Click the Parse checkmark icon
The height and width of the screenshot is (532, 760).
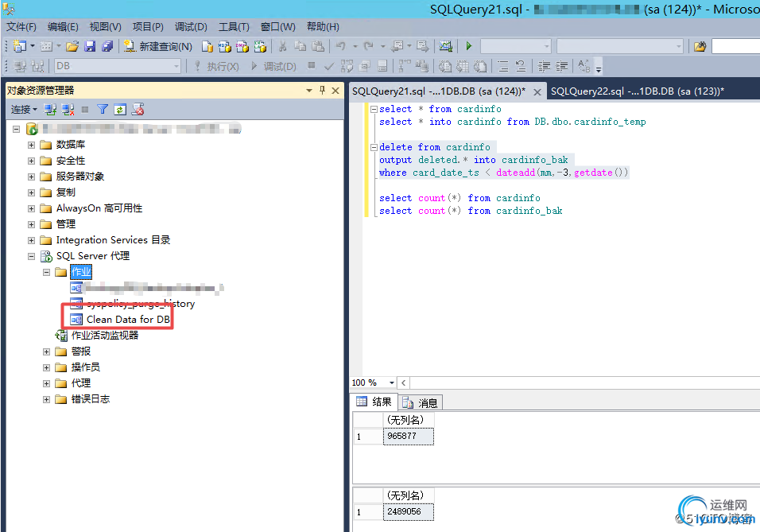tap(329, 66)
